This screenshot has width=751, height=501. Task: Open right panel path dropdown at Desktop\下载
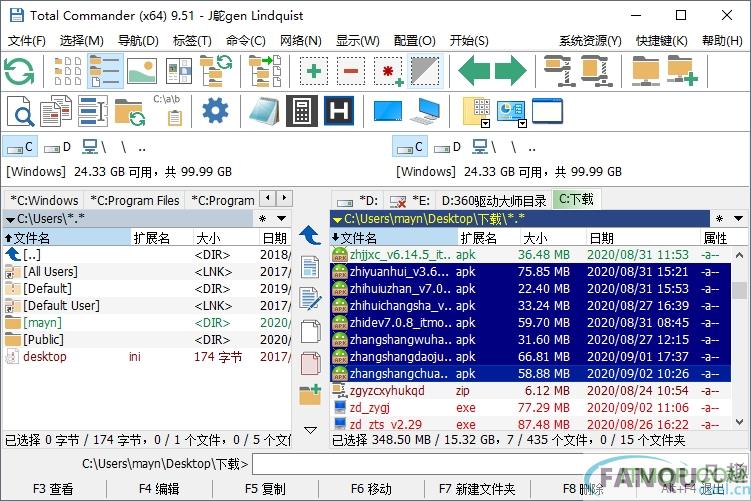pos(337,220)
